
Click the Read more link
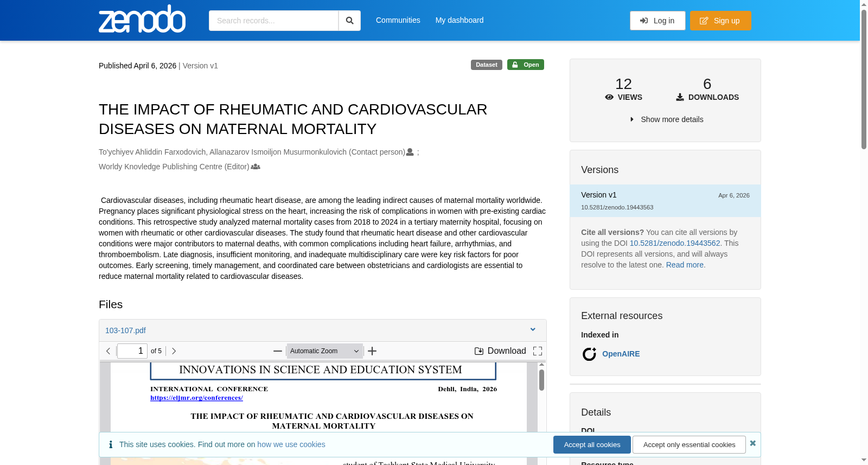point(685,265)
